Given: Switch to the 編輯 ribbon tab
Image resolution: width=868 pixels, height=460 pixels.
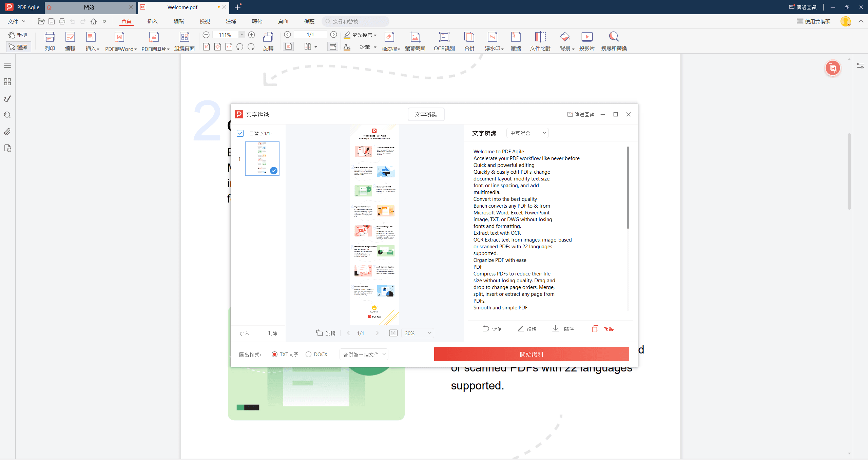Looking at the screenshot, I should [179, 21].
